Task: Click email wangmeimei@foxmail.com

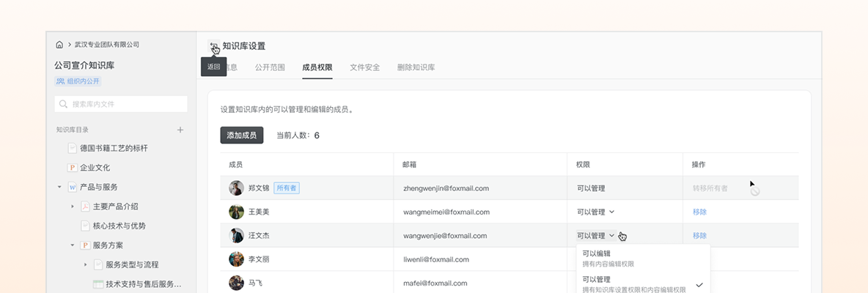Action: click(446, 212)
